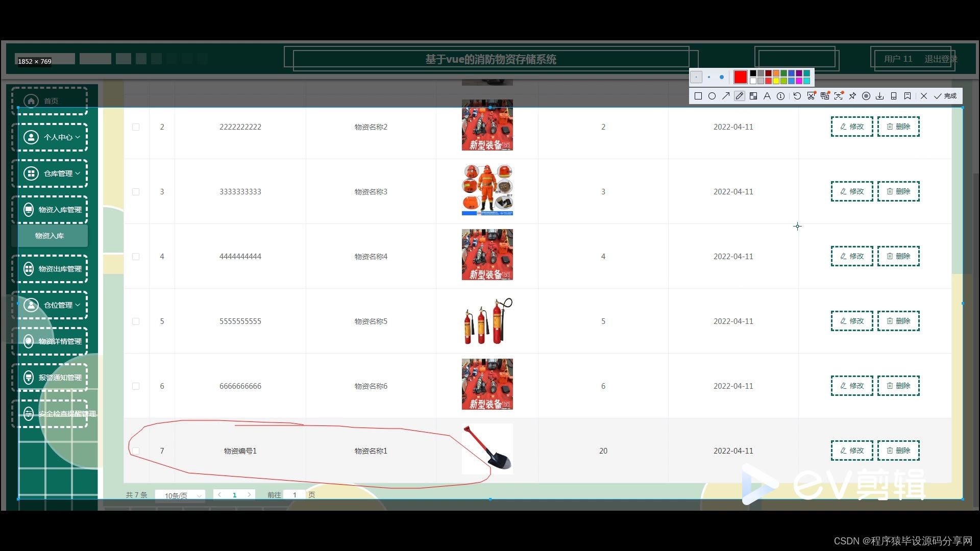Screen dimensions: 980x551
Task: Click 修改 for 物资名称4 row
Action: [851, 256]
